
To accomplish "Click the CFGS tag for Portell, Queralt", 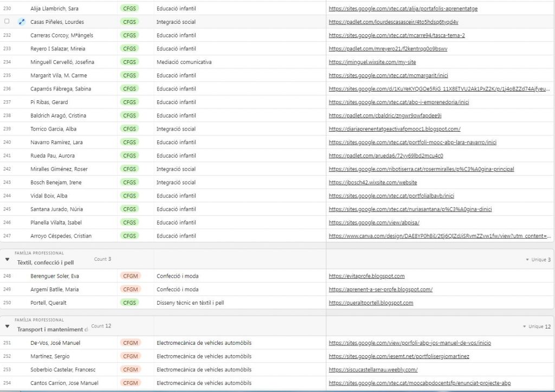I will (130, 303).
